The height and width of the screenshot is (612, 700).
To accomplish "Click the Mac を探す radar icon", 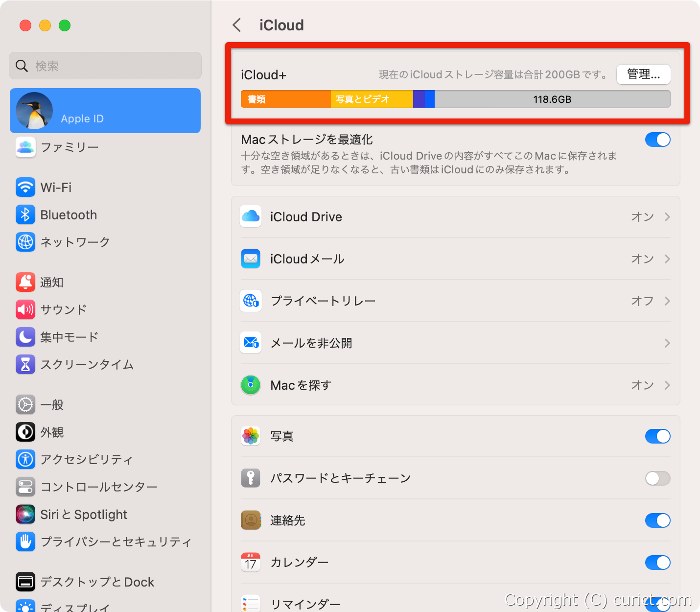I will (251, 385).
